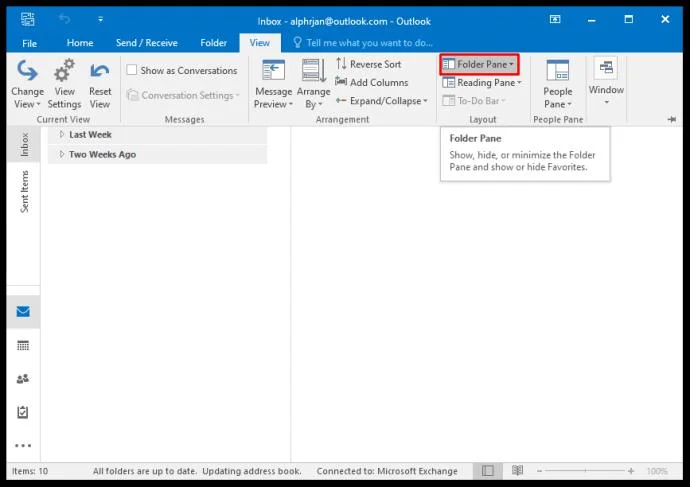Viewport: 690px width, 487px height.
Task: Select Sent Items in minimized folder pane
Action: pyautogui.click(x=25, y=190)
